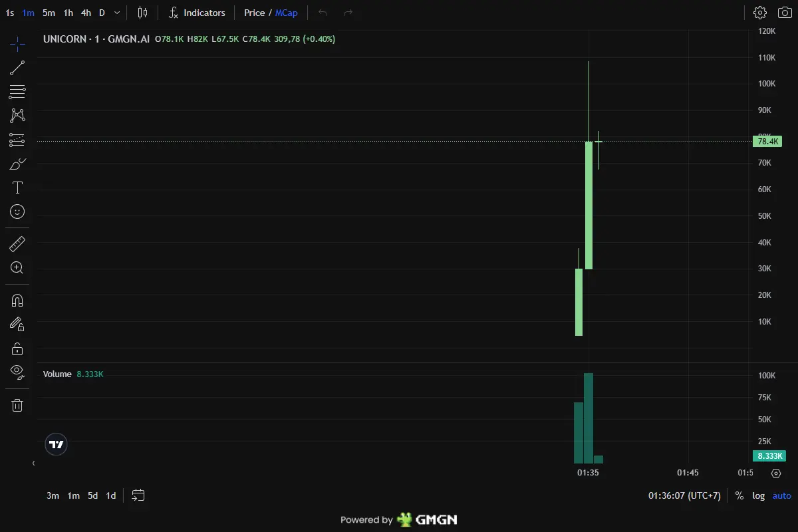Click the 8.333K volume axis label
798x532 pixels.
pyautogui.click(x=769, y=456)
